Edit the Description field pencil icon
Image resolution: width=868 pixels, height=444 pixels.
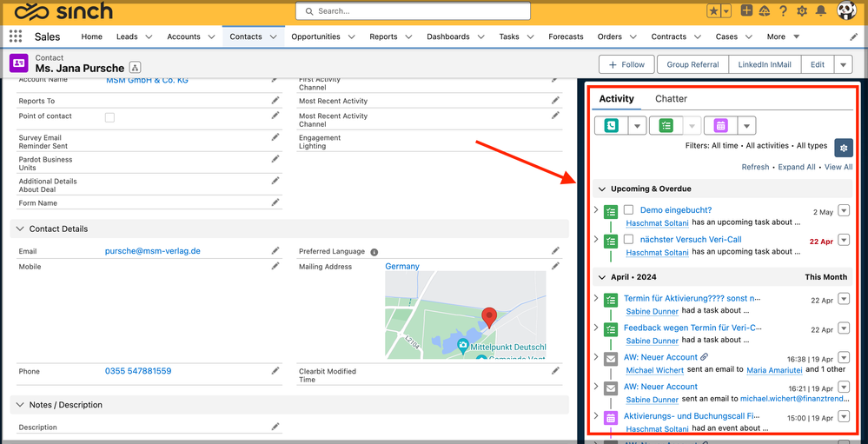point(275,427)
